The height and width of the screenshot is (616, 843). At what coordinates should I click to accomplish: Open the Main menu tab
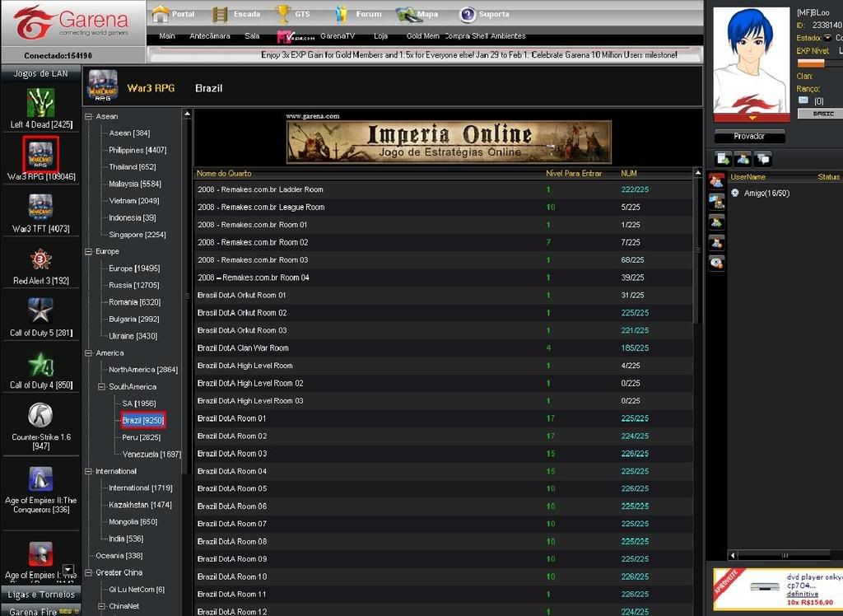[x=167, y=36]
